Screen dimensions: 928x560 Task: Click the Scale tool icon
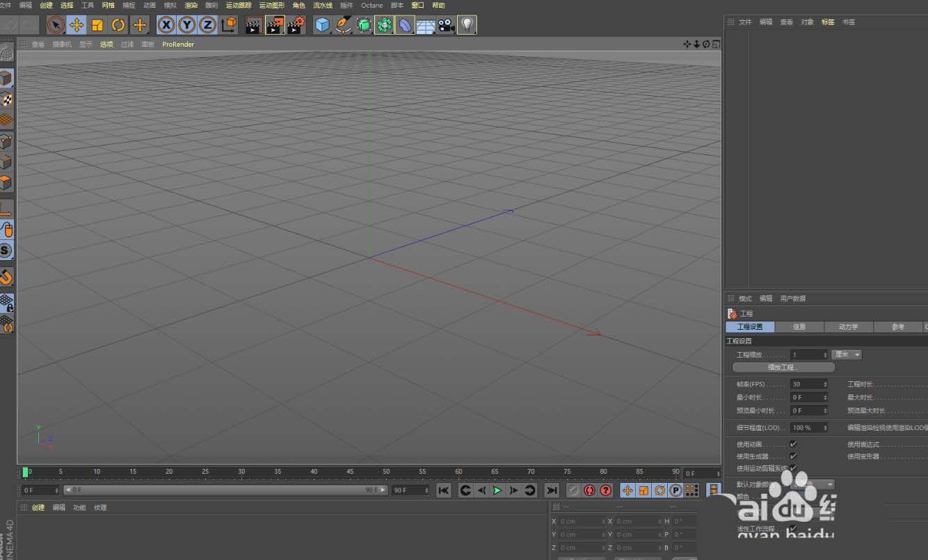pyautogui.click(x=97, y=26)
